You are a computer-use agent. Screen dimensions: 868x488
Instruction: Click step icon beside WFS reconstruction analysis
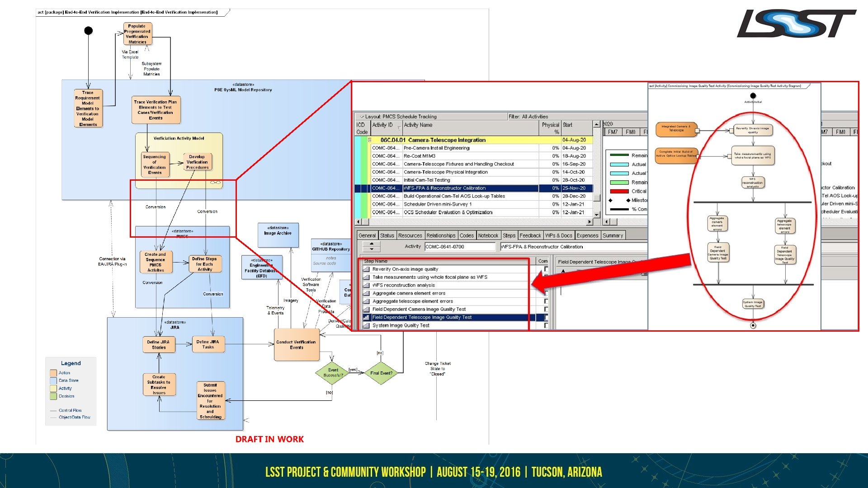(367, 286)
